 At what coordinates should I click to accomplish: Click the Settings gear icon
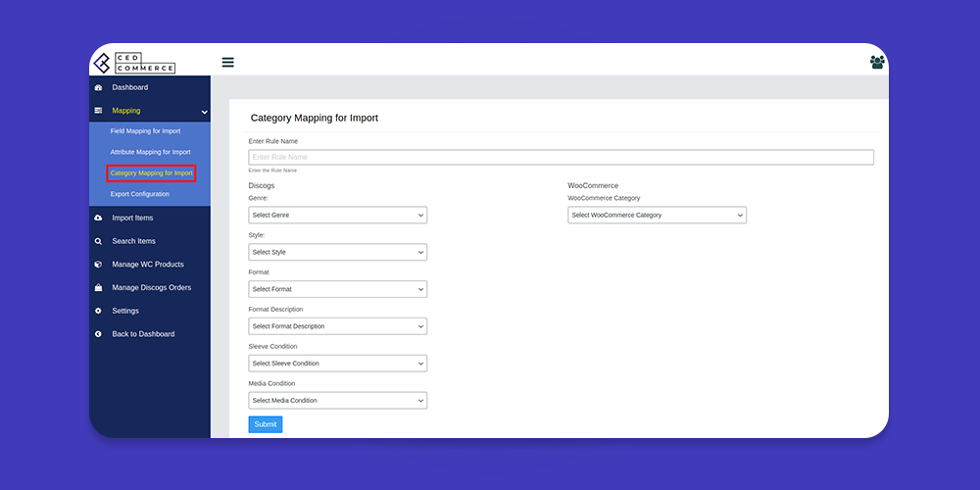pos(98,311)
